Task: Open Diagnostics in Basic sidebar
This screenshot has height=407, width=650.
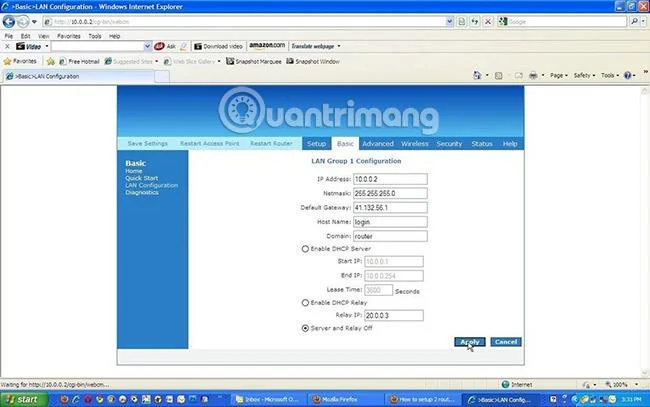Action: 141,193
